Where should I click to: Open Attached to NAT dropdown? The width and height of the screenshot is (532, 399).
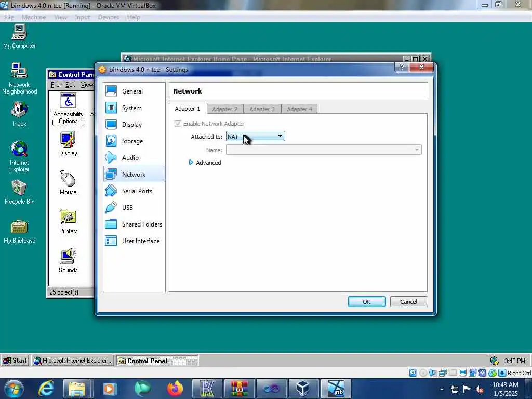[x=256, y=137]
